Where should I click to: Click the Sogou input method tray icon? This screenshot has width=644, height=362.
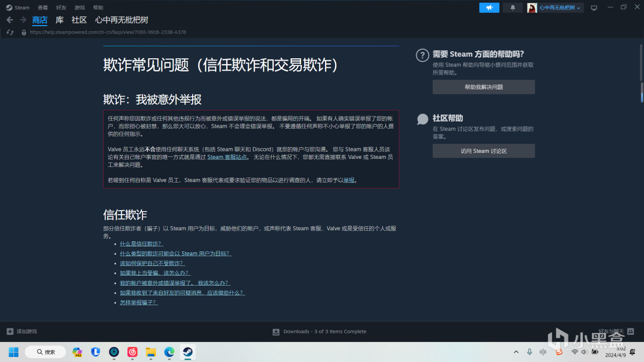558,352
